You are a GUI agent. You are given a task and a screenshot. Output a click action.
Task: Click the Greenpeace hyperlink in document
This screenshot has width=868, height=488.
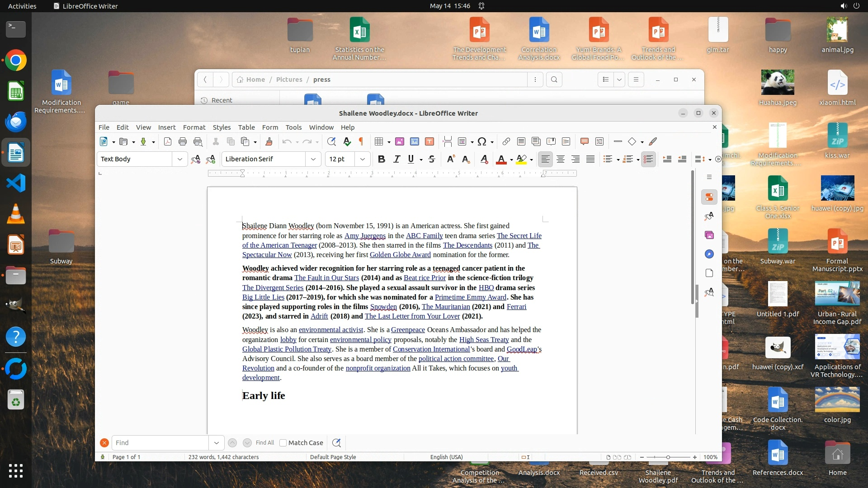pyautogui.click(x=408, y=330)
